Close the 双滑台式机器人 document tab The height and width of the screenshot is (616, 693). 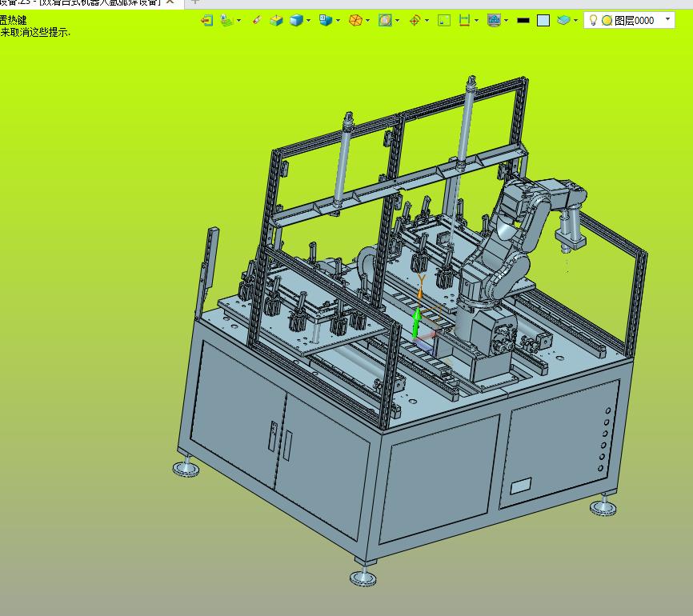(170, 2)
